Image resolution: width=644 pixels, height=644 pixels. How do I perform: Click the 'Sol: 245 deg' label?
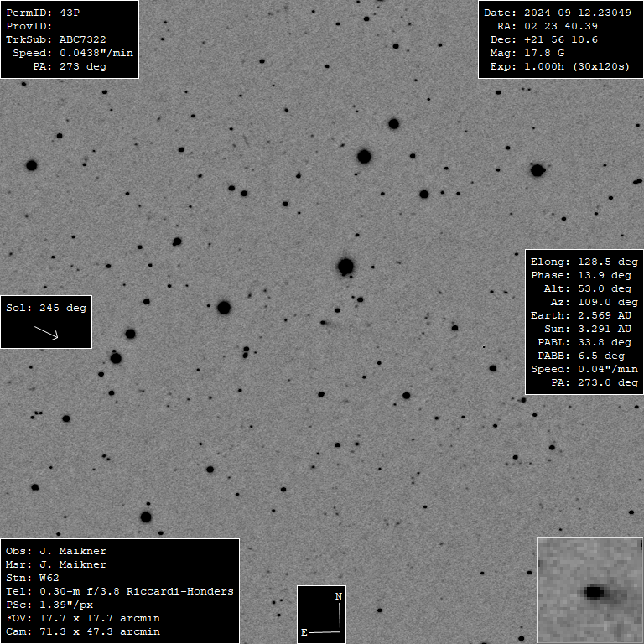46,308
